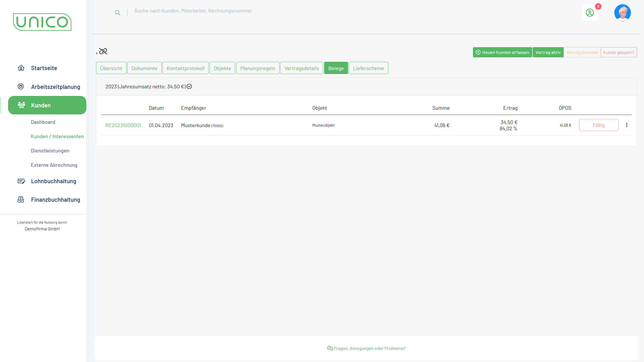The width and height of the screenshot is (644, 362).
Task: Set status to Kunde gesperrt
Action: click(x=618, y=52)
